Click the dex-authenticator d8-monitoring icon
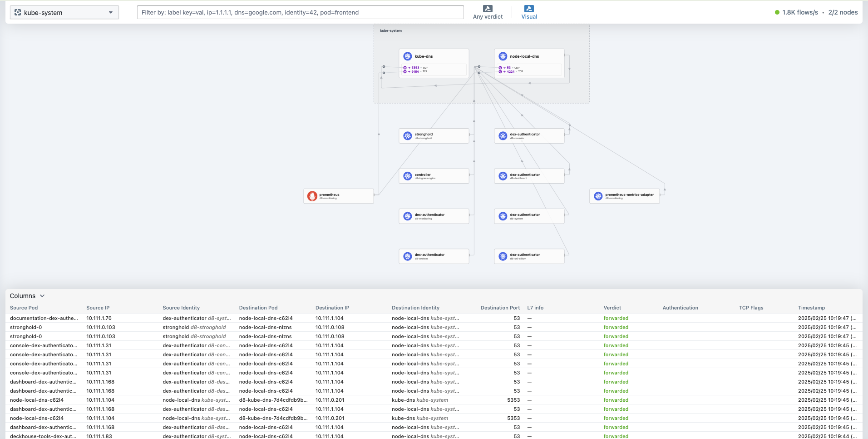 [x=408, y=216]
